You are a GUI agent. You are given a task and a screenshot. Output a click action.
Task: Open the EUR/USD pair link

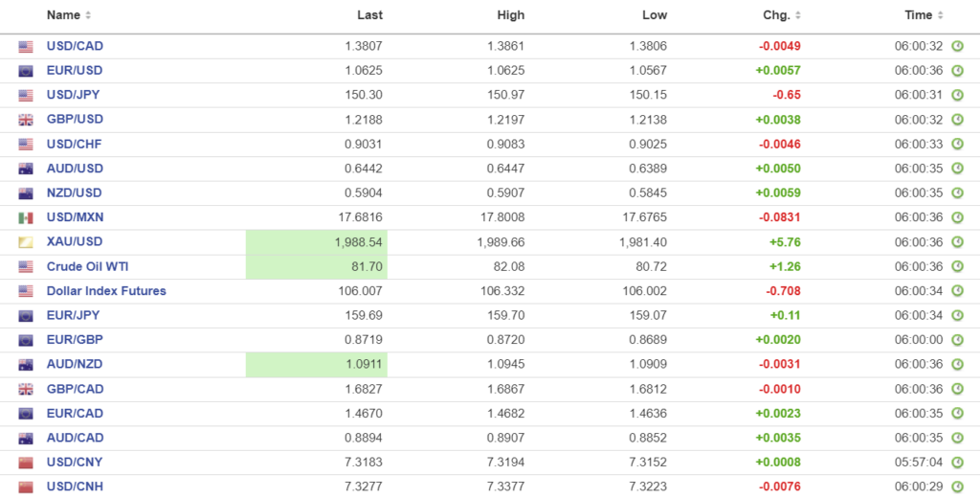tap(75, 70)
